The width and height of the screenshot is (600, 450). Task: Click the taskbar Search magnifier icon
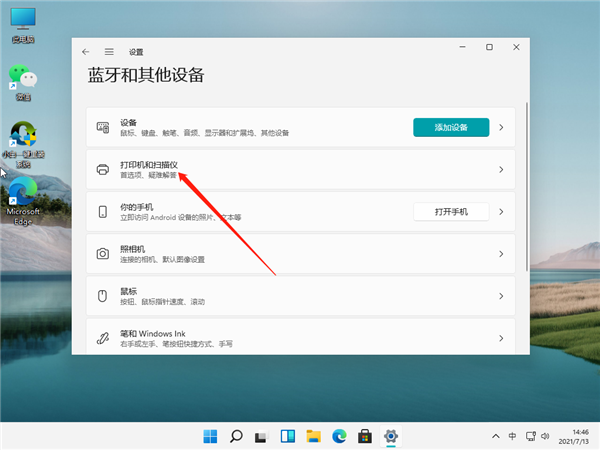(x=237, y=436)
